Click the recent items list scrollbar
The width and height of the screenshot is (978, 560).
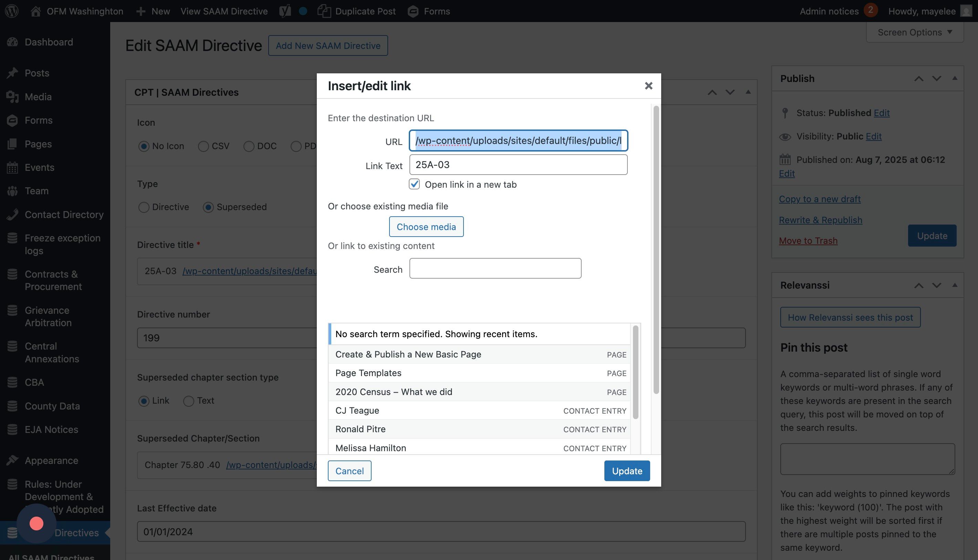635,372
